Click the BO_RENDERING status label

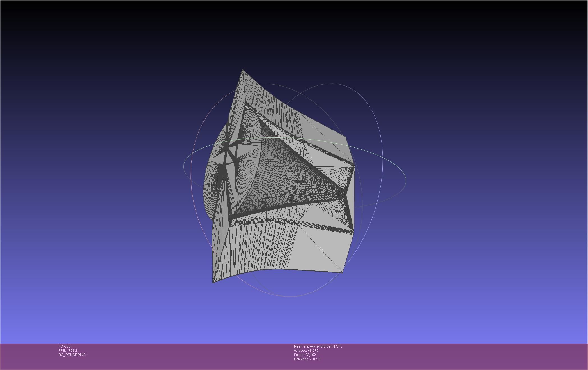coord(72,355)
